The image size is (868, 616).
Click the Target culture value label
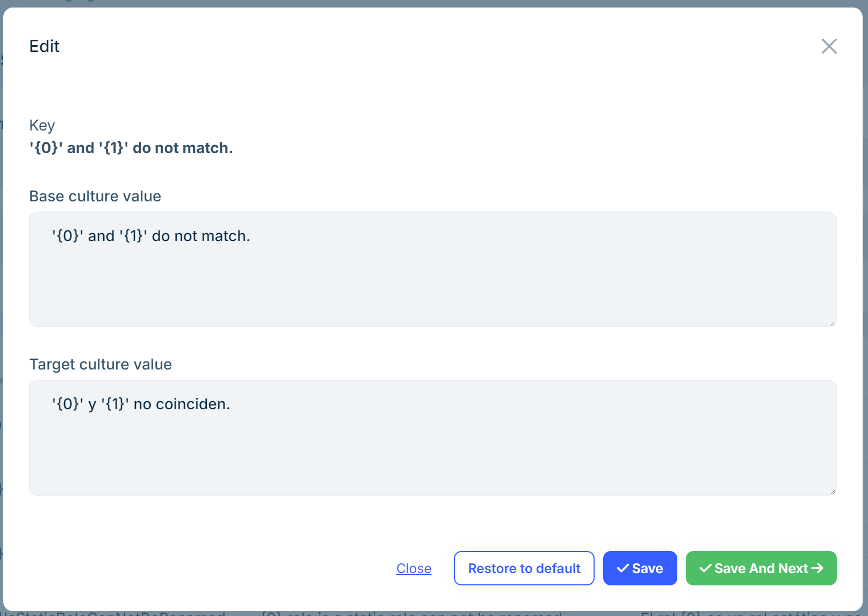click(100, 364)
